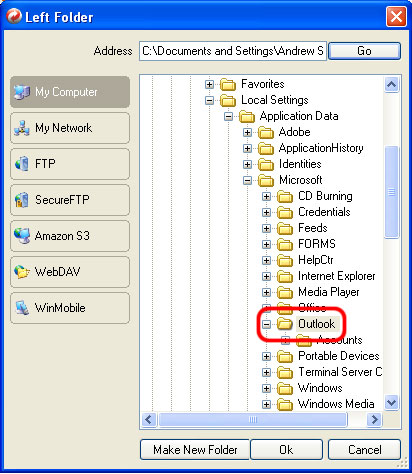Click the Outlook folder icon

285,323
